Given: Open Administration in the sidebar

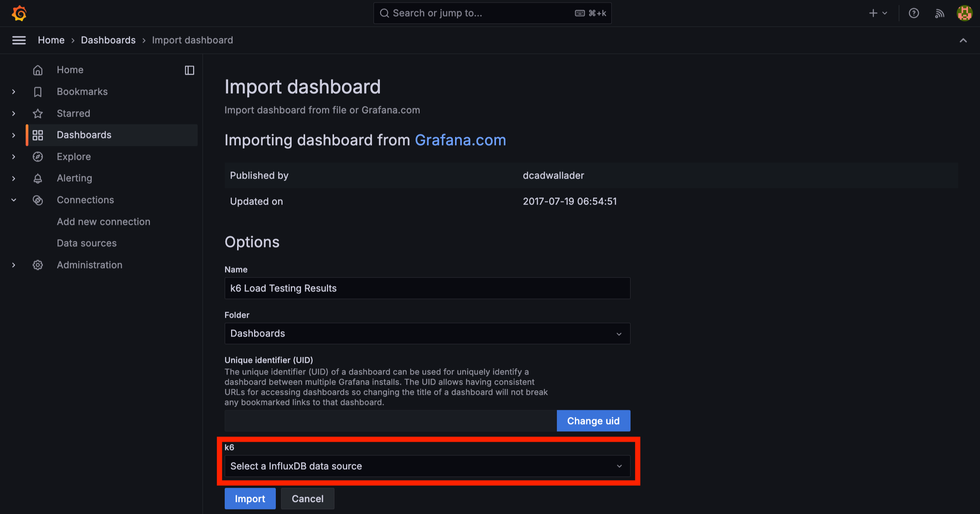Looking at the screenshot, I should pos(89,265).
